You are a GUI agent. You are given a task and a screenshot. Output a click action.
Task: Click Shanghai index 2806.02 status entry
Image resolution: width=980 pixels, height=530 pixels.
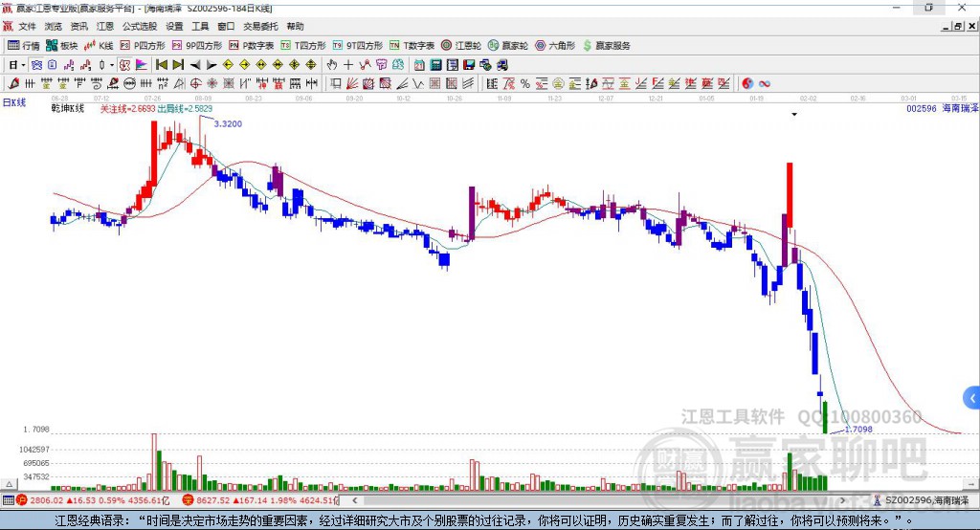click(94, 500)
